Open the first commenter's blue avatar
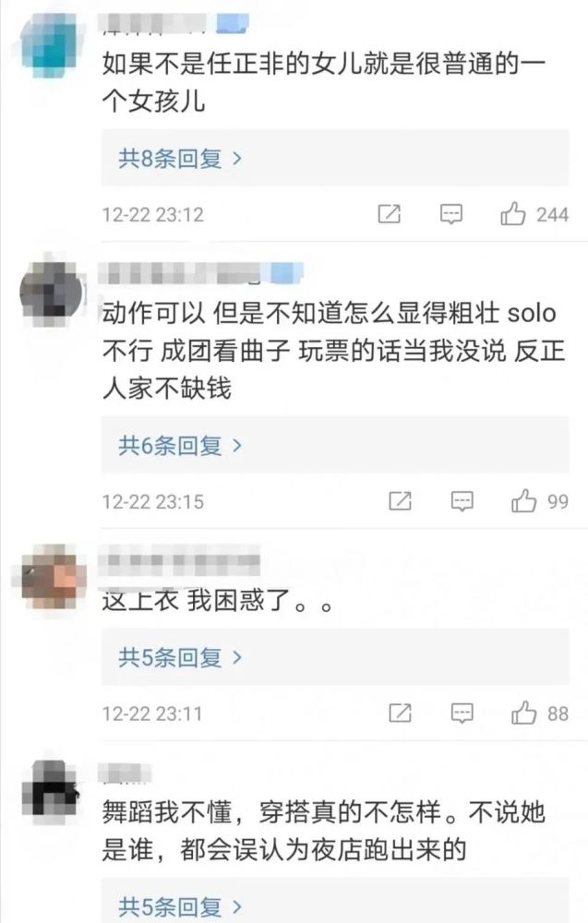Viewport: 588px width, 923px height. click(x=50, y=44)
